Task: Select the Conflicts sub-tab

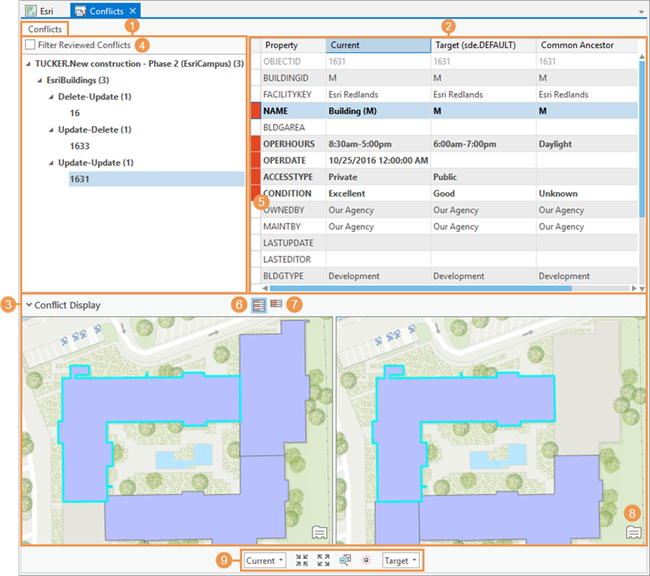Action: click(45, 30)
